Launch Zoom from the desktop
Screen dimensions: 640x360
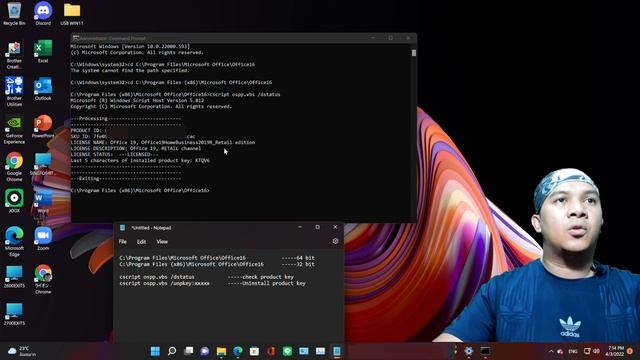[x=43, y=238]
